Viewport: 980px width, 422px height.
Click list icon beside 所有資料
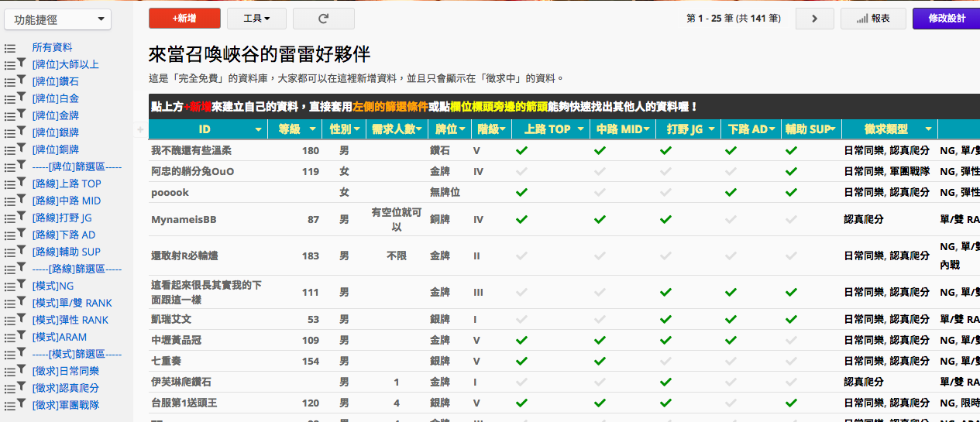10,48
